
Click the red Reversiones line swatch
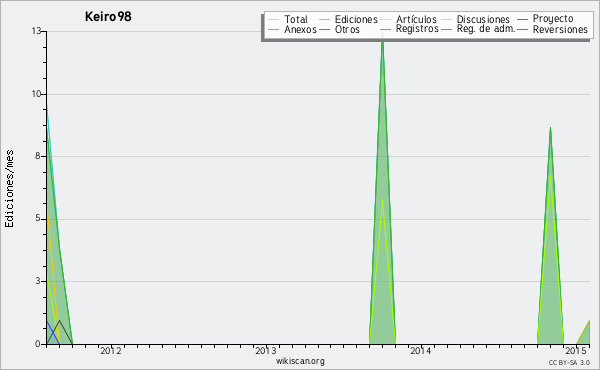tap(522, 29)
